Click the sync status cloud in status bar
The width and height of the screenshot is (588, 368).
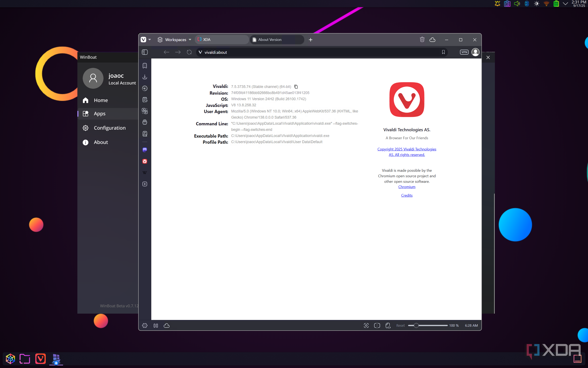pyautogui.click(x=166, y=325)
